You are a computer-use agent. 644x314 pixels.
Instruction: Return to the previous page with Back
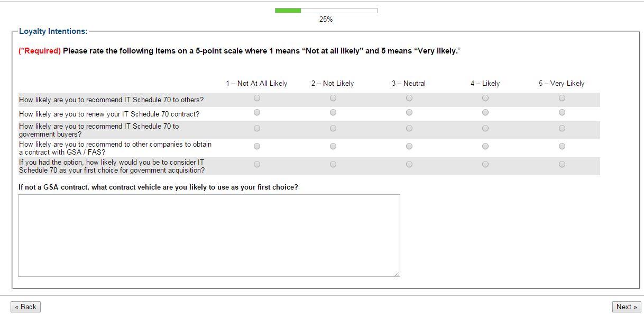(x=26, y=307)
